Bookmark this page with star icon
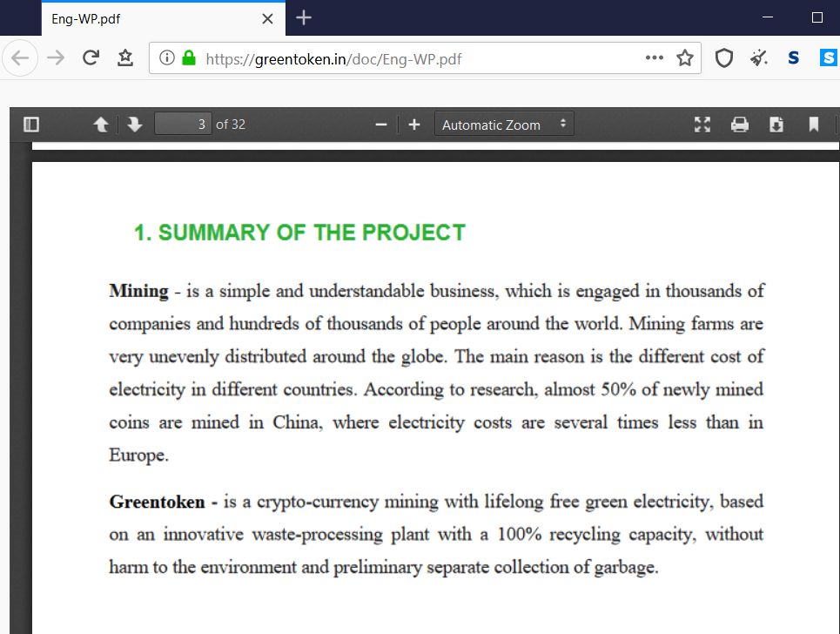The height and width of the screenshot is (634, 840). [685, 57]
